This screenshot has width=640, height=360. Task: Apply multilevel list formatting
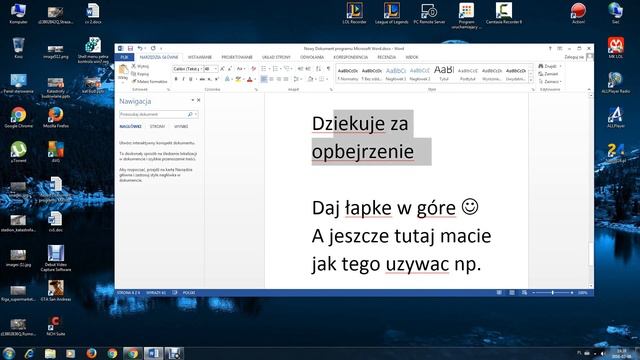pyautogui.click(x=288, y=69)
